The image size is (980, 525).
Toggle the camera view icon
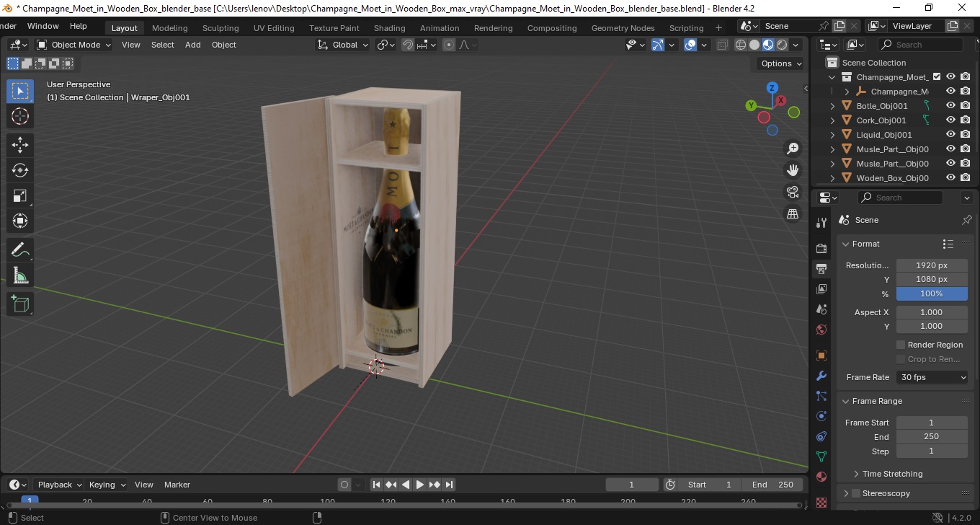(x=793, y=192)
